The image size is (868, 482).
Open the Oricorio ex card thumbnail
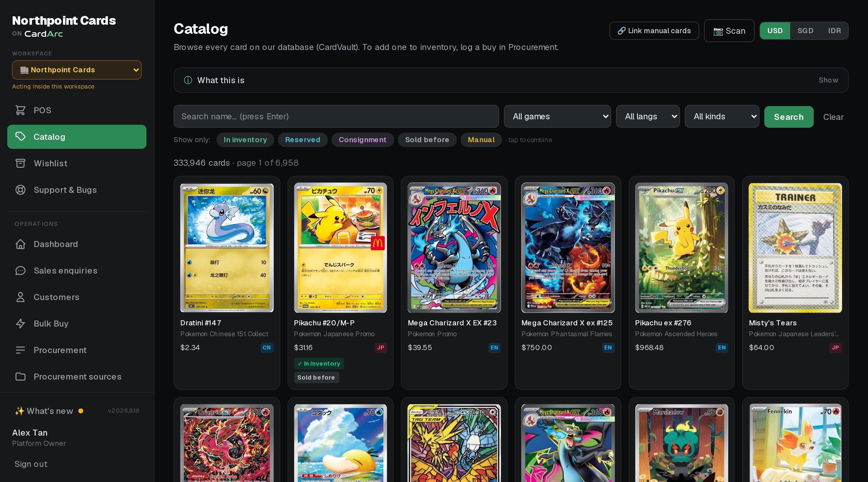(x=226, y=443)
